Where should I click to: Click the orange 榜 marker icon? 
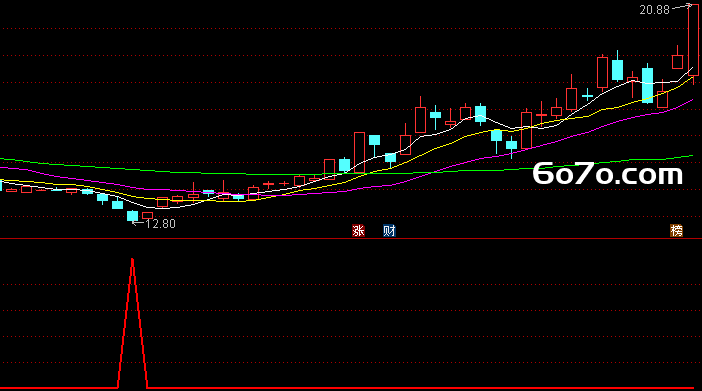coord(676,231)
